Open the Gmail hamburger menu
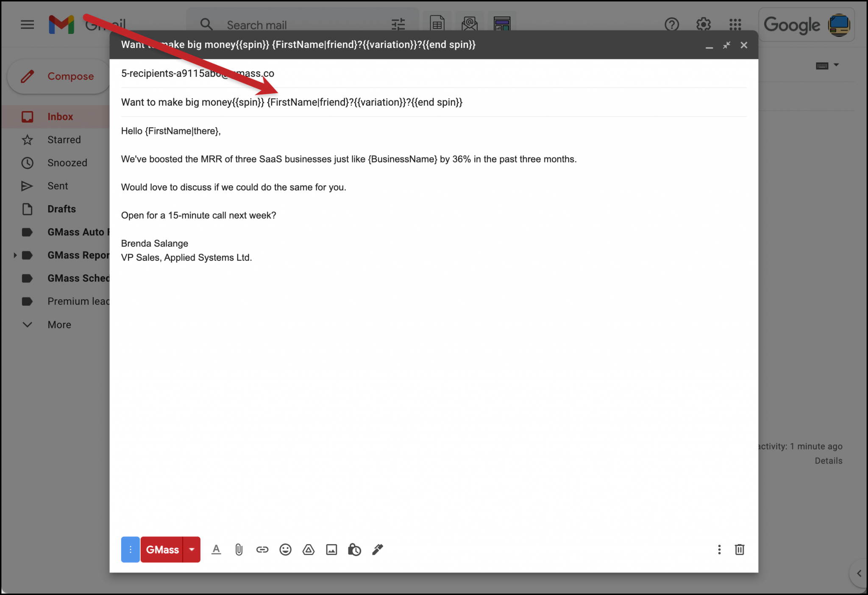This screenshot has width=868, height=595. 27,25
